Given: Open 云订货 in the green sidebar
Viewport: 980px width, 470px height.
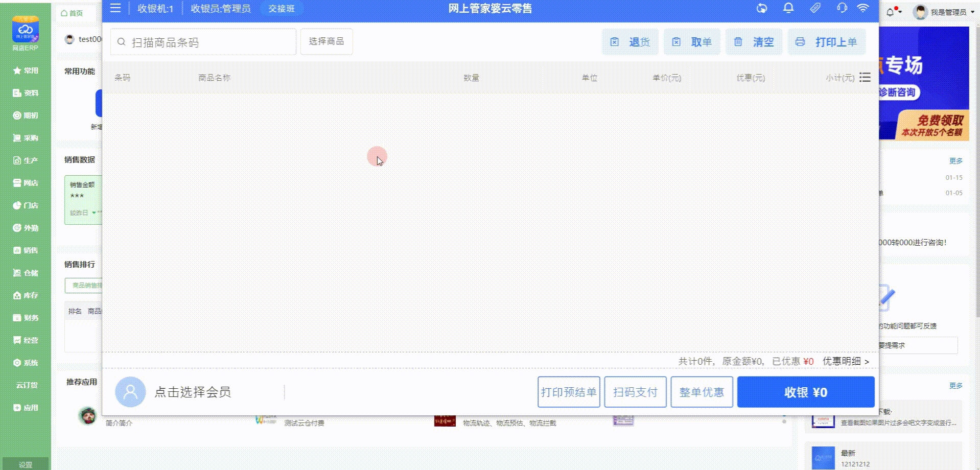Looking at the screenshot, I should (27, 385).
